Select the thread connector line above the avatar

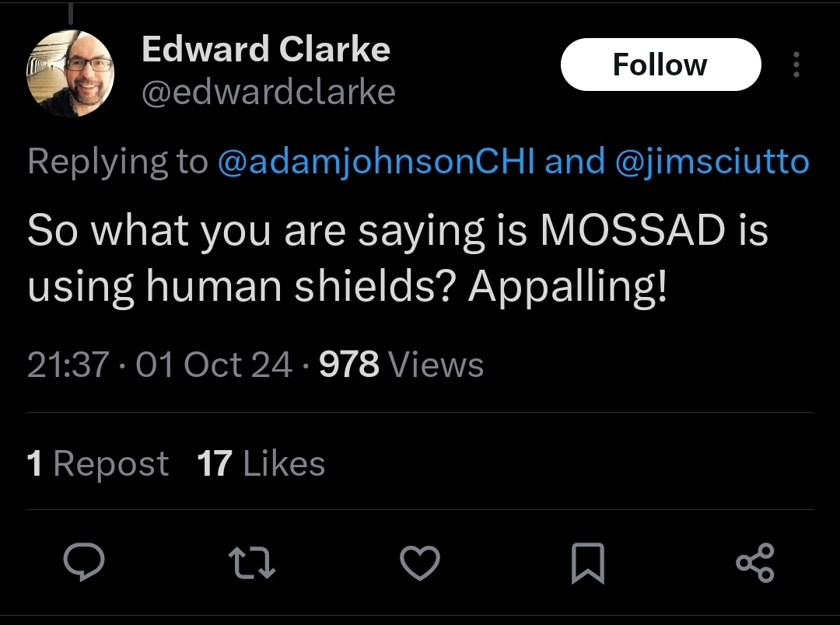click(x=70, y=13)
